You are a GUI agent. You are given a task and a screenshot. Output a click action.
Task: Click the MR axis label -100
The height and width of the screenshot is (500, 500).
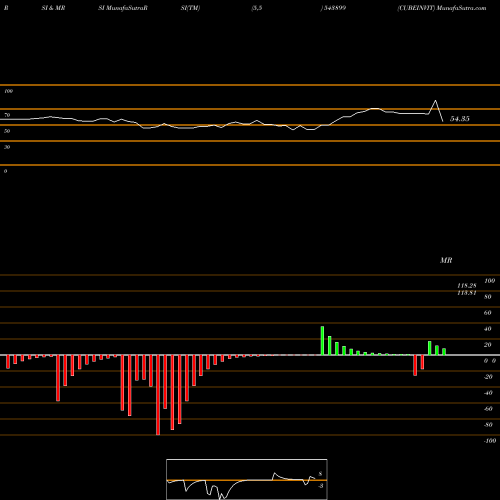coord(490,441)
